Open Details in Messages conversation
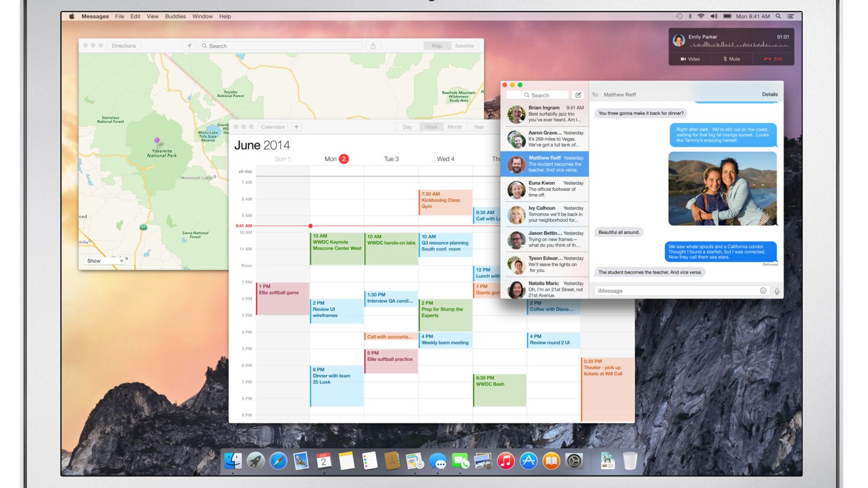The height and width of the screenshot is (488, 868). 770,95
